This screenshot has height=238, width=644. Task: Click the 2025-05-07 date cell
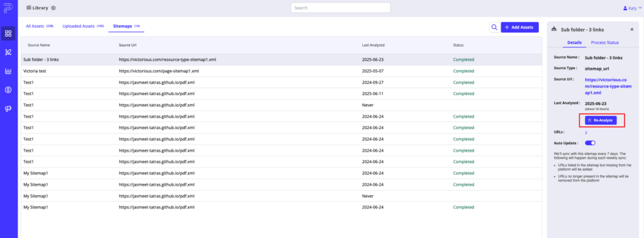(372, 71)
